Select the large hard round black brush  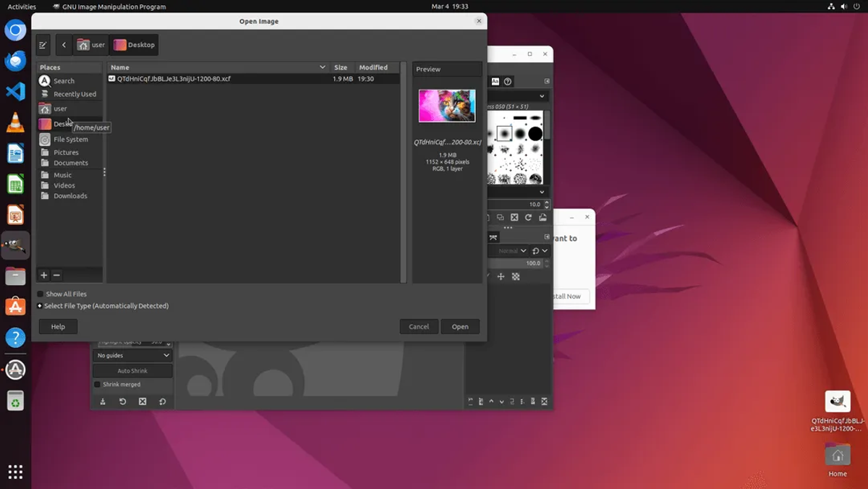click(535, 133)
